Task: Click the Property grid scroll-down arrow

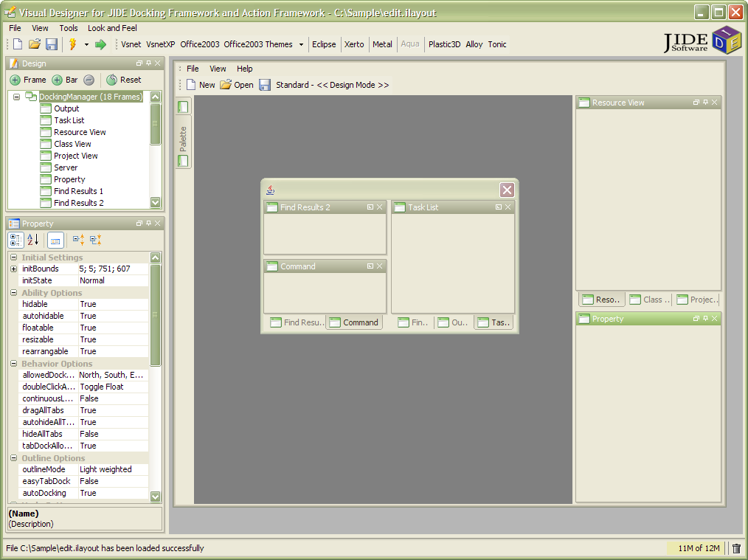Action: click(155, 497)
